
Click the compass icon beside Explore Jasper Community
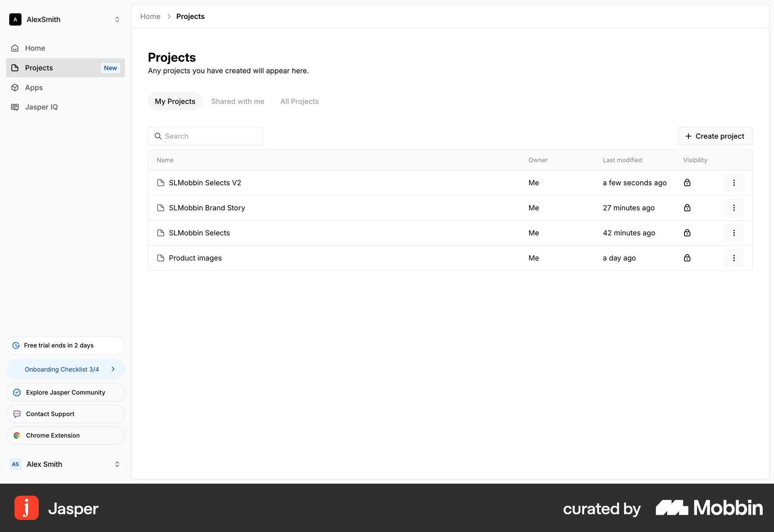click(17, 392)
